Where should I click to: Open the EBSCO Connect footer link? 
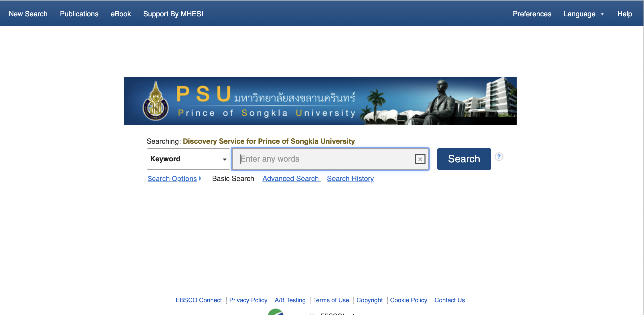click(x=199, y=300)
